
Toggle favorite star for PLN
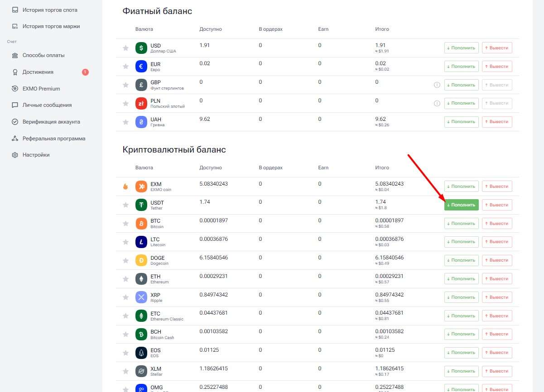pos(125,103)
